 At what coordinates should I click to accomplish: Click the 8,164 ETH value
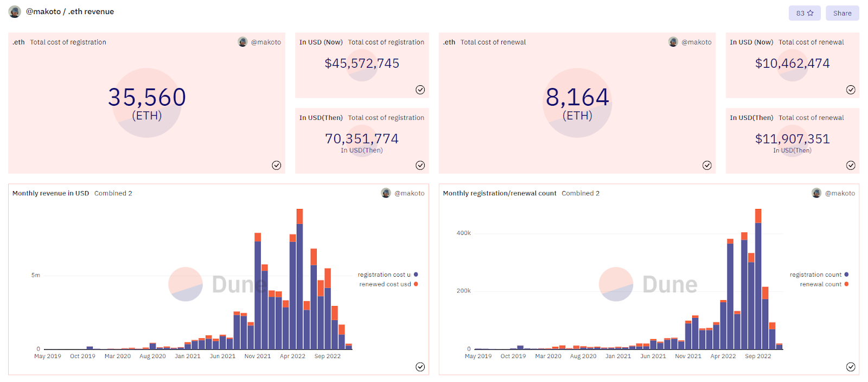(577, 98)
